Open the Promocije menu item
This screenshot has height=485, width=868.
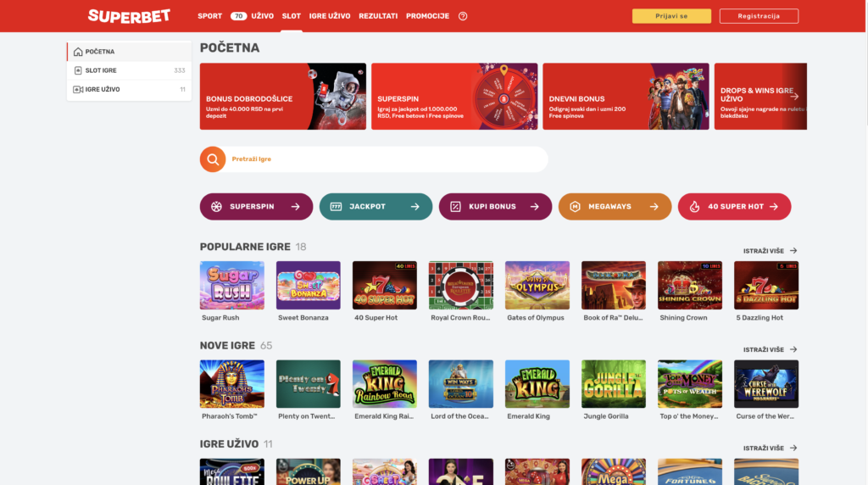[427, 16]
